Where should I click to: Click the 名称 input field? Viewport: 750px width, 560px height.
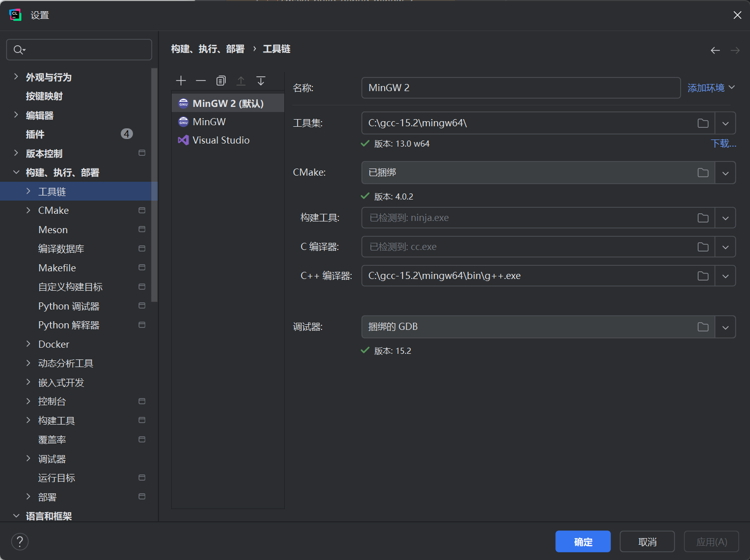point(521,88)
